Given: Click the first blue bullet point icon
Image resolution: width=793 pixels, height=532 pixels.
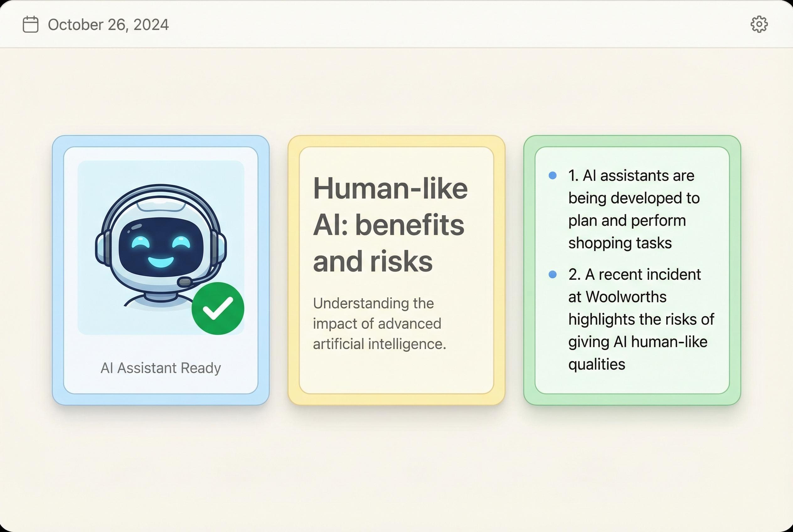Looking at the screenshot, I should [553, 175].
